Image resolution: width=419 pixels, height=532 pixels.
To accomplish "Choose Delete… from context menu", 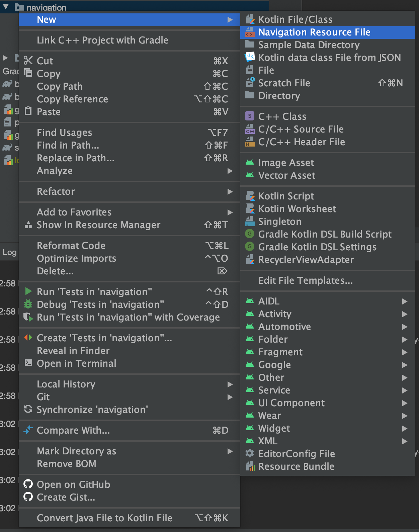I will [x=130, y=271].
